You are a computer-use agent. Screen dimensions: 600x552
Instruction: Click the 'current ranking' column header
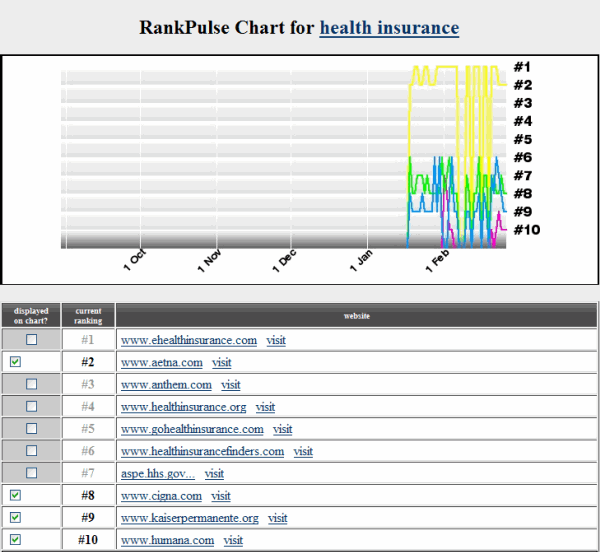coord(88,316)
